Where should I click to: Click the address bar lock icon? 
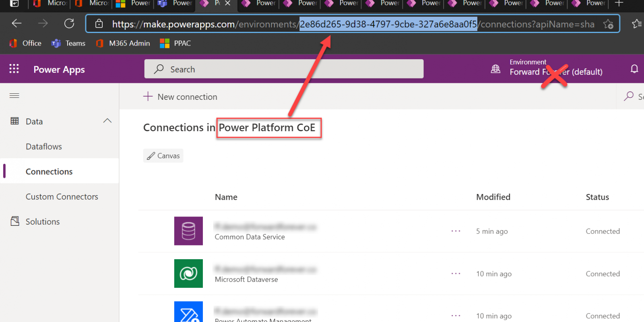coord(99,24)
